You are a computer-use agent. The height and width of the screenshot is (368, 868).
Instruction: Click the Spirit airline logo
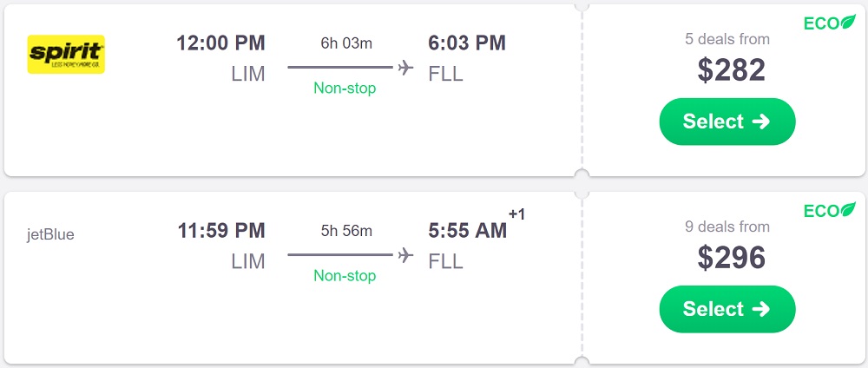(66, 54)
